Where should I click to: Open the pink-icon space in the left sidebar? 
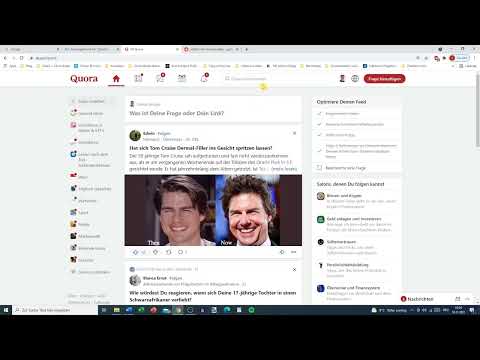[87, 128]
